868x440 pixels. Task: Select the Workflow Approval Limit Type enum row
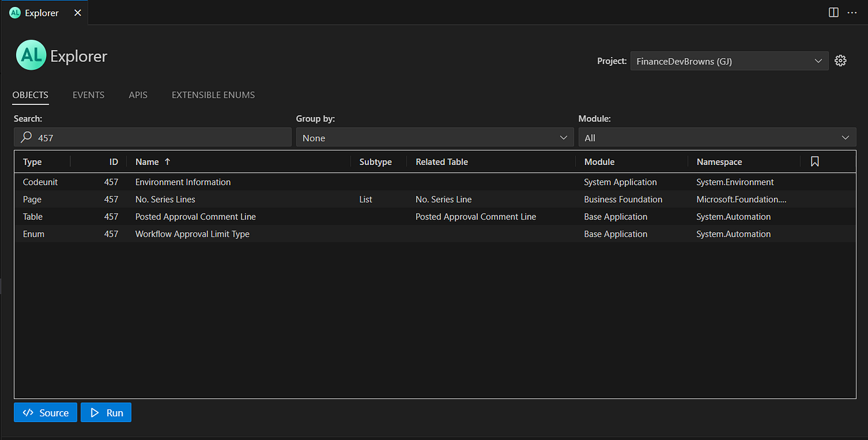256,233
